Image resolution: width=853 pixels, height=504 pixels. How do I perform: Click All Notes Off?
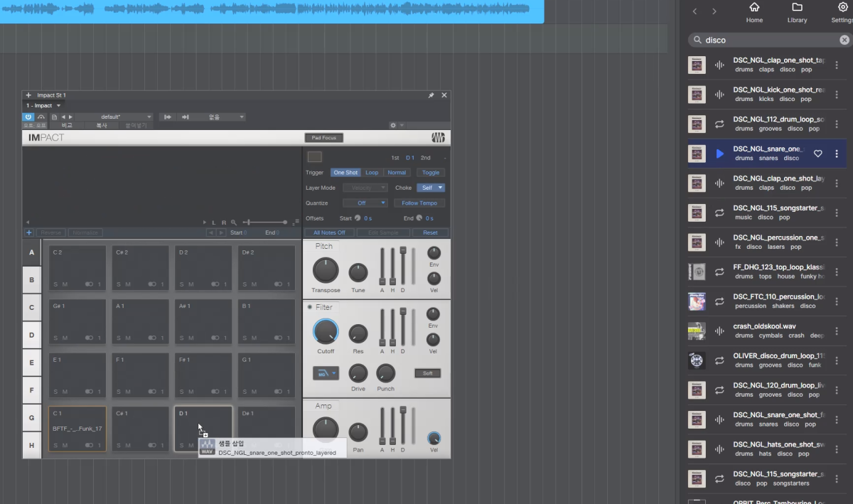click(329, 232)
